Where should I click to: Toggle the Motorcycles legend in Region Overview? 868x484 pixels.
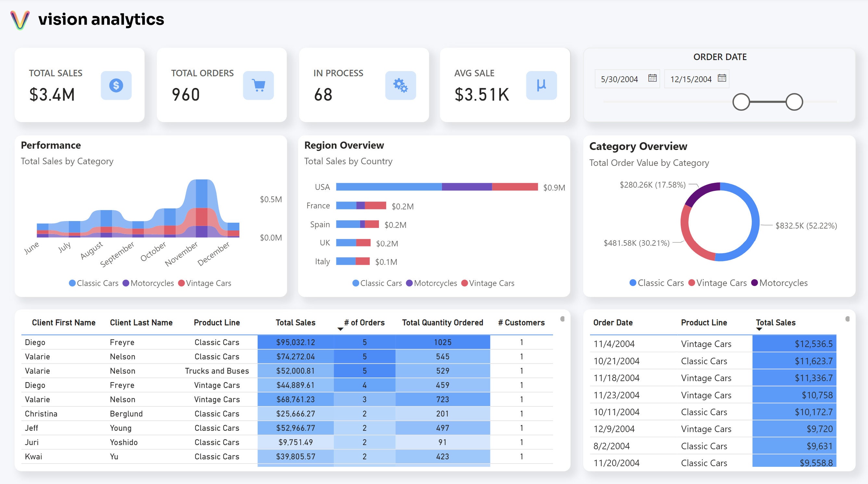coord(432,283)
